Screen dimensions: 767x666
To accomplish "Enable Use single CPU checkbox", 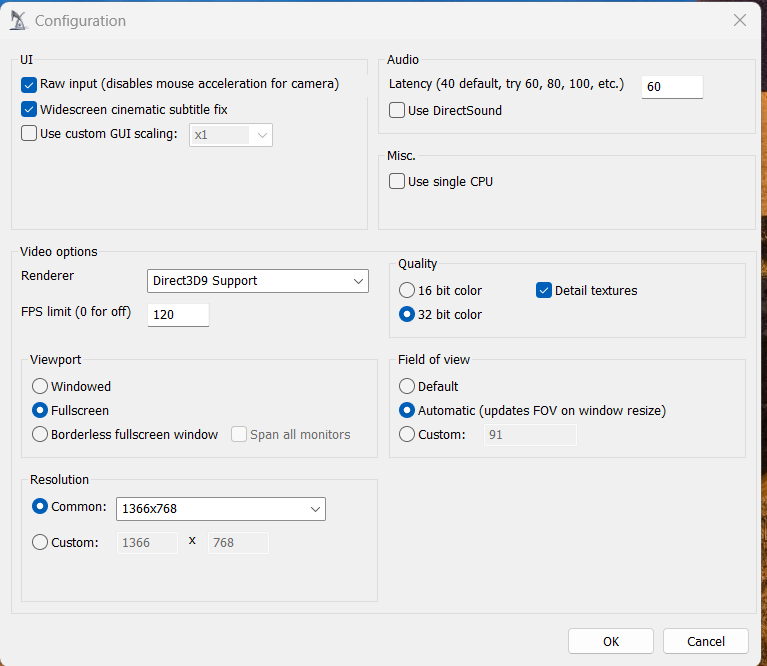I will point(397,181).
